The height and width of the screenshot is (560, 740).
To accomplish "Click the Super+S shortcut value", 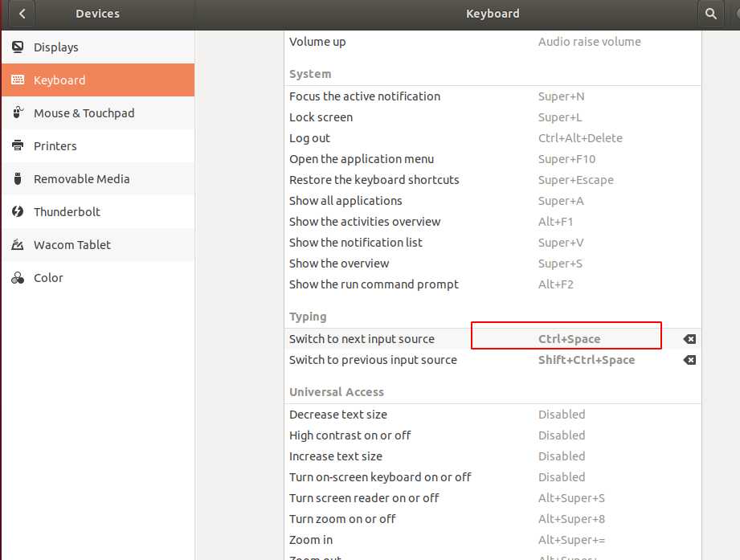I will (560, 264).
